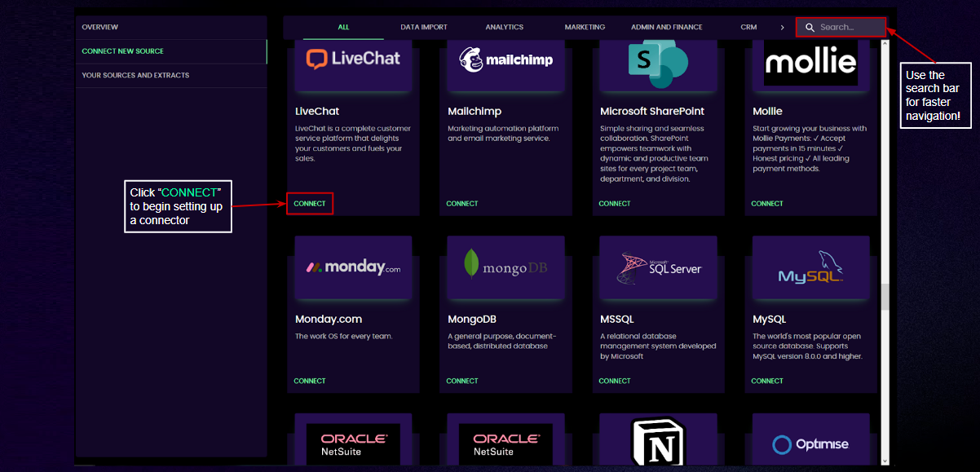This screenshot has height=472, width=980.
Task: Open the ANALYTICS tab
Action: click(505, 28)
